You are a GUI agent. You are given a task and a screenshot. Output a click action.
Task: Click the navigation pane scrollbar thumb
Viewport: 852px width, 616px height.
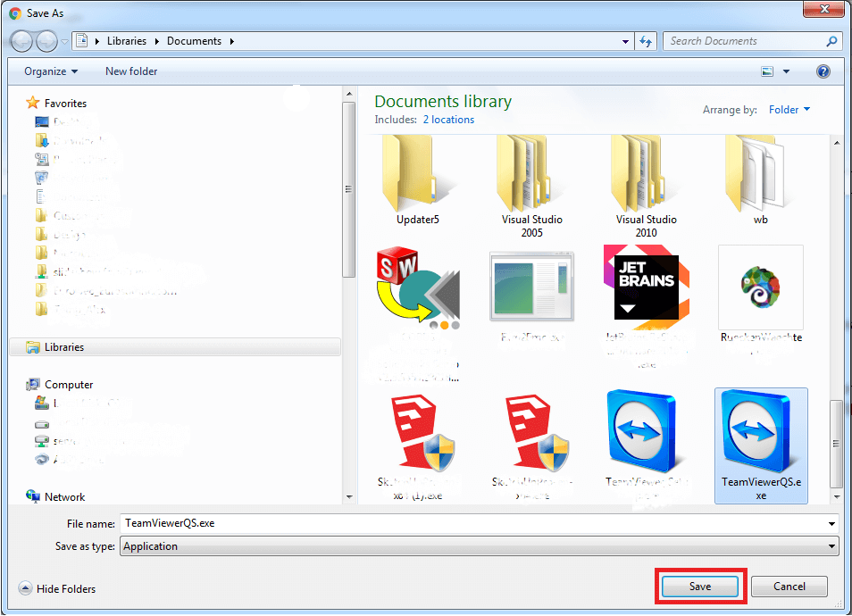[349, 189]
